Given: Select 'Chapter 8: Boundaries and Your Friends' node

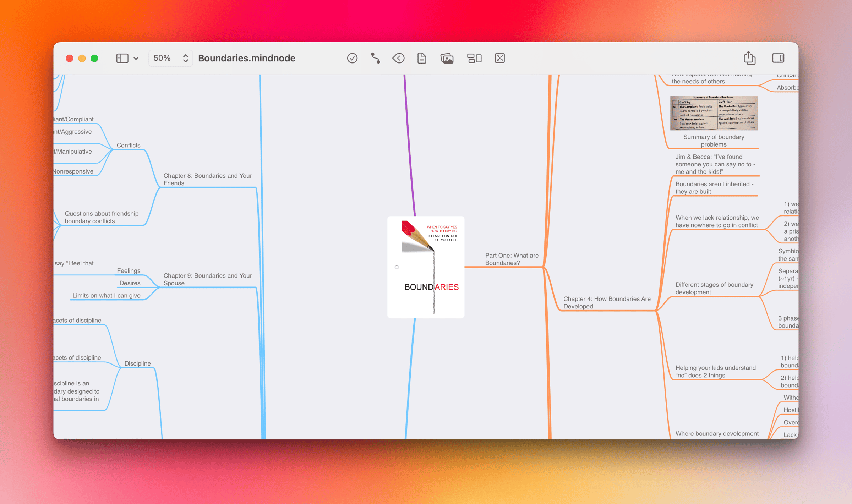Looking at the screenshot, I should 208,180.
